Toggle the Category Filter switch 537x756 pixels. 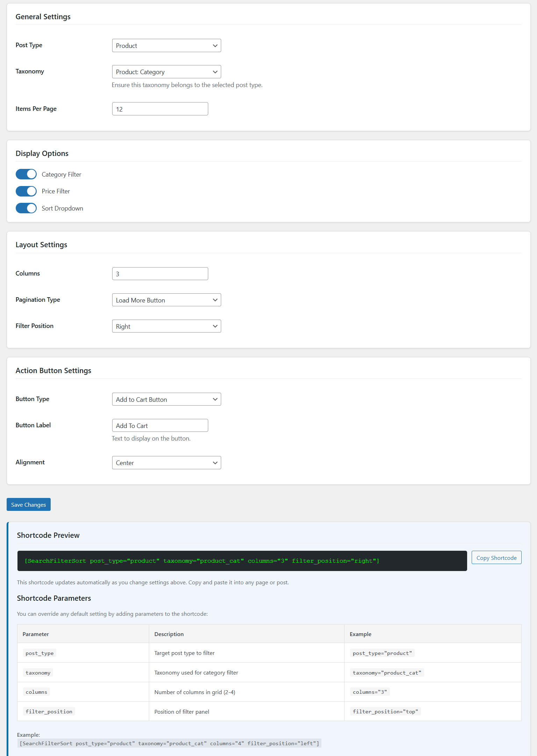26,174
